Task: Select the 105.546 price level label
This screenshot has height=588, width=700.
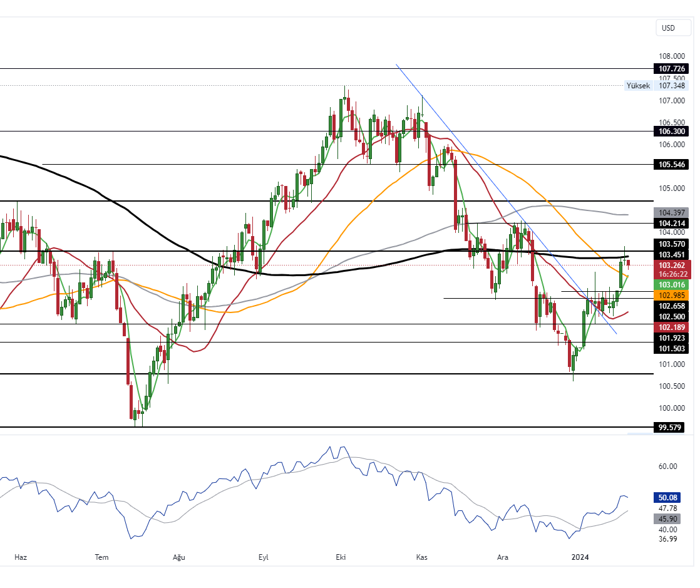Action: 671,165
